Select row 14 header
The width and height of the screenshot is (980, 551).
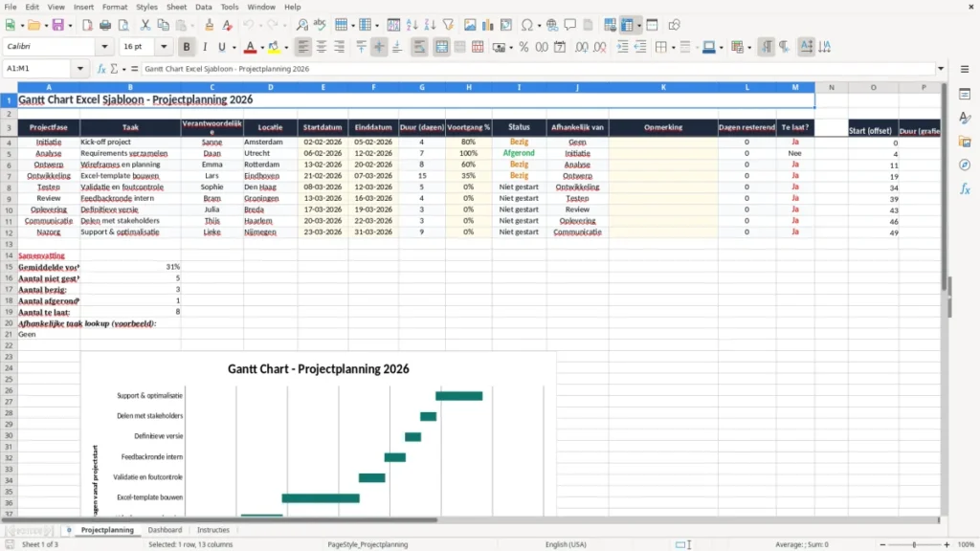tap(9, 255)
